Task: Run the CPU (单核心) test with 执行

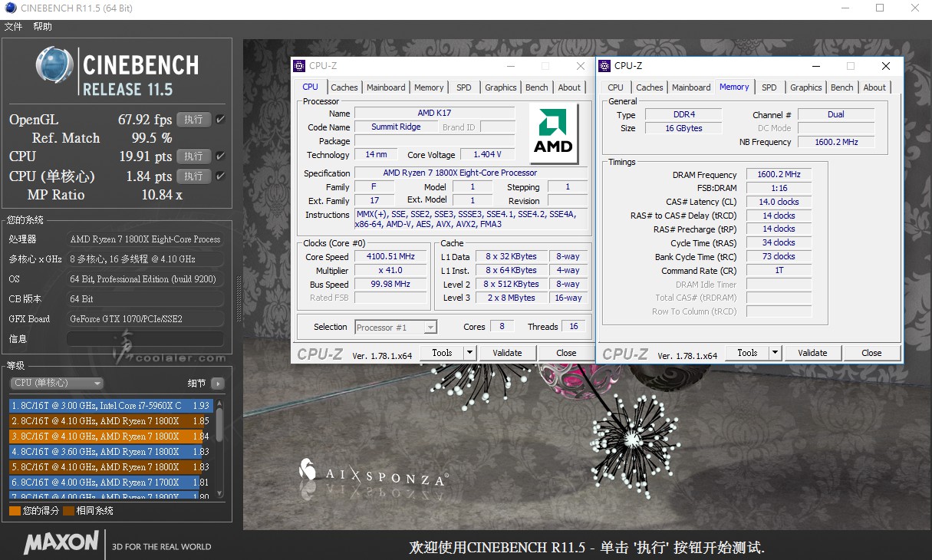Action: pyautogui.click(x=194, y=176)
